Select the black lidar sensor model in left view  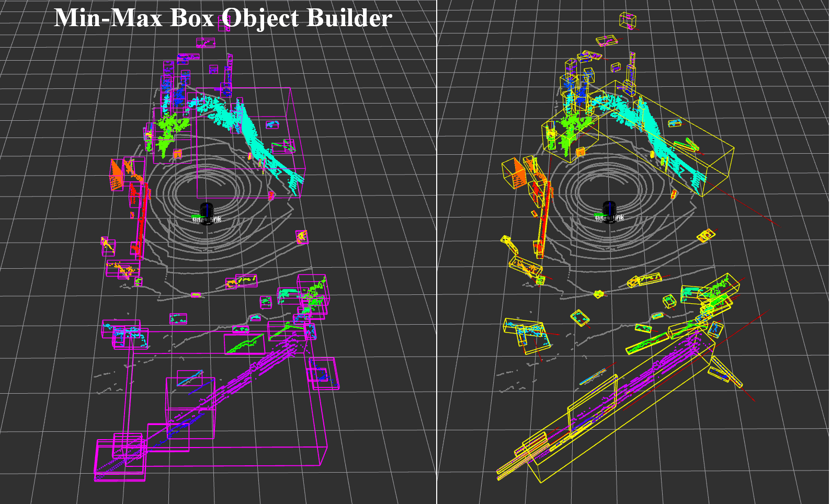pyautogui.click(x=207, y=213)
